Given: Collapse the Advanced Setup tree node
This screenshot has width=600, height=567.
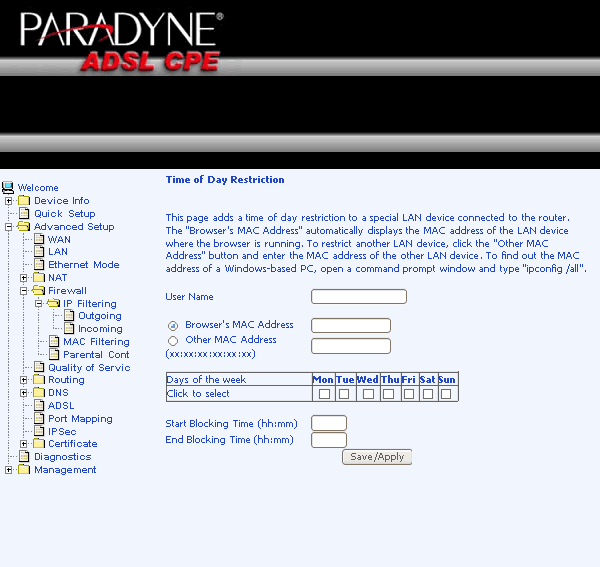Looking at the screenshot, I should (8, 227).
